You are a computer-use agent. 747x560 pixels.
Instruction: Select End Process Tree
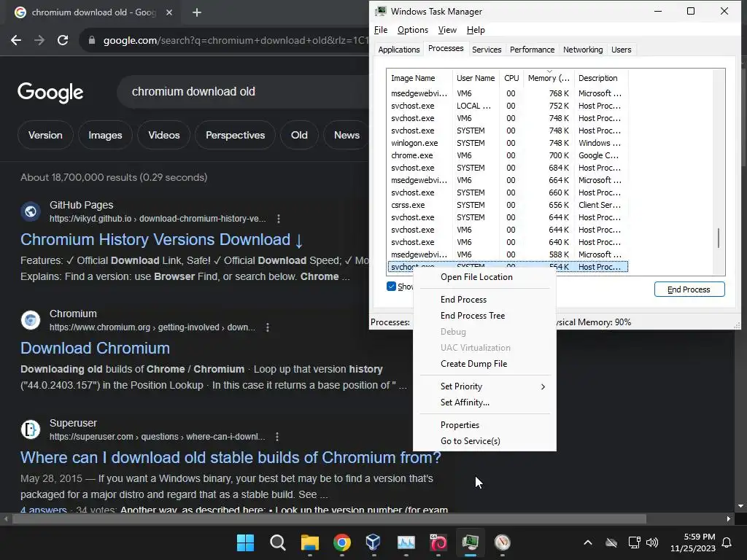click(484, 316)
